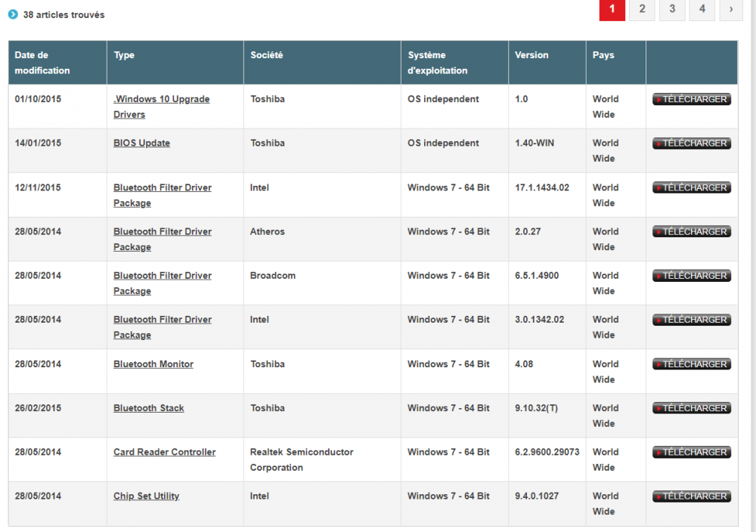This screenshot has height=532, width=756.
Task: Click the next page chevron button
Action: tap(731, 9)
